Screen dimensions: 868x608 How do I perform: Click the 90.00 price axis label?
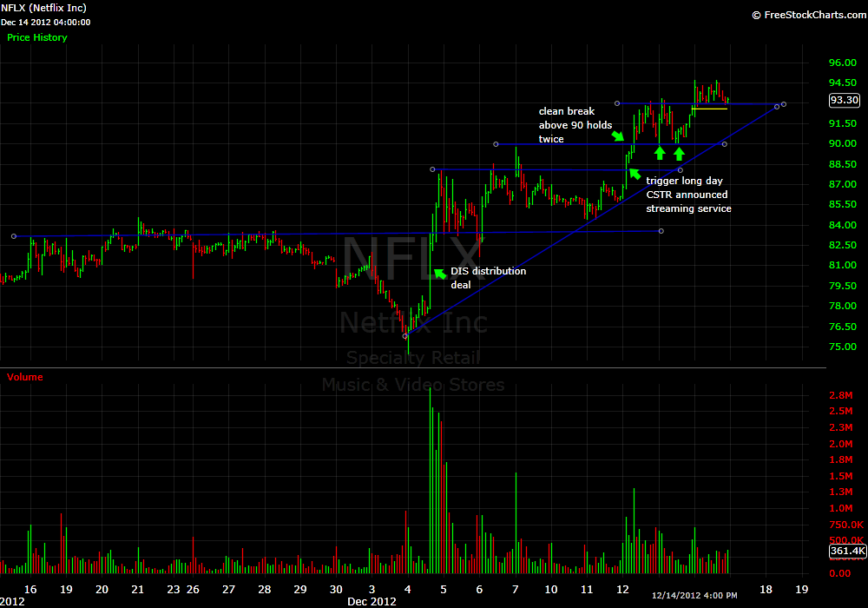pos(842,143)
